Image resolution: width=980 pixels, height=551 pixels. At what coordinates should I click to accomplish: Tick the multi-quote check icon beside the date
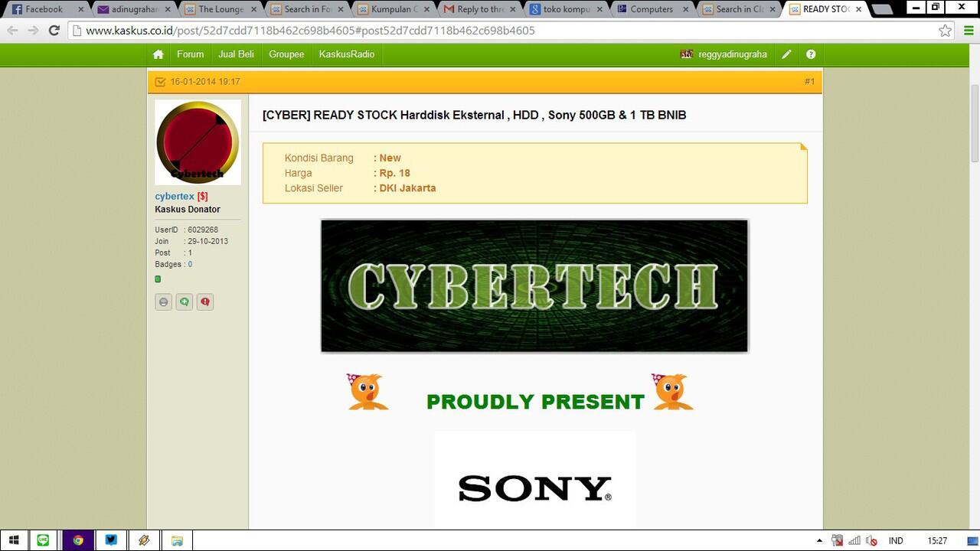[160, 82]
